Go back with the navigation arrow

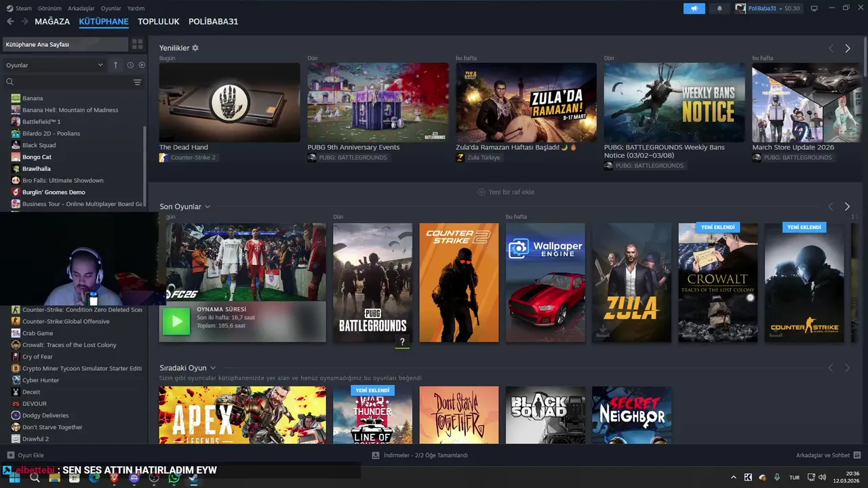pos(10,22)
